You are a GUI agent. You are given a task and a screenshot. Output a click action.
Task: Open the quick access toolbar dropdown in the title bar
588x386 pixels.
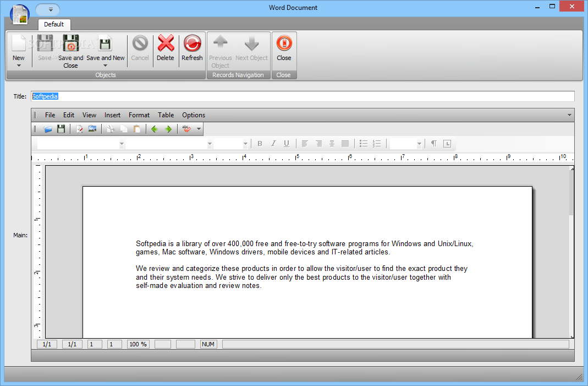pyautogui.click(x=51, y=10)
